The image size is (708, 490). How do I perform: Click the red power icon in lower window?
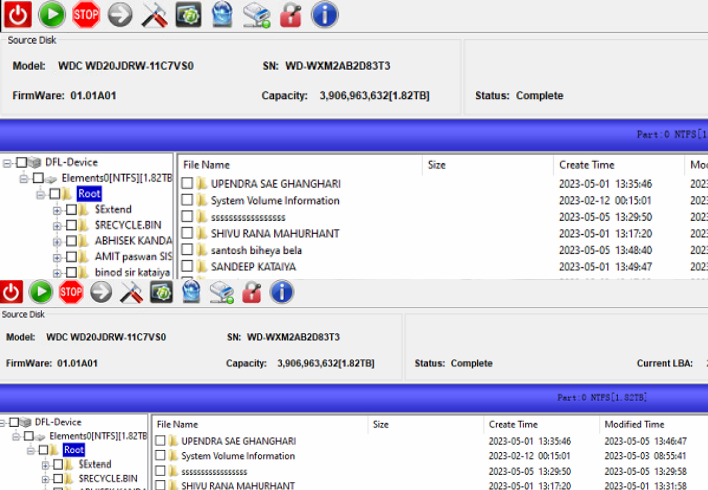pos(11,292)
